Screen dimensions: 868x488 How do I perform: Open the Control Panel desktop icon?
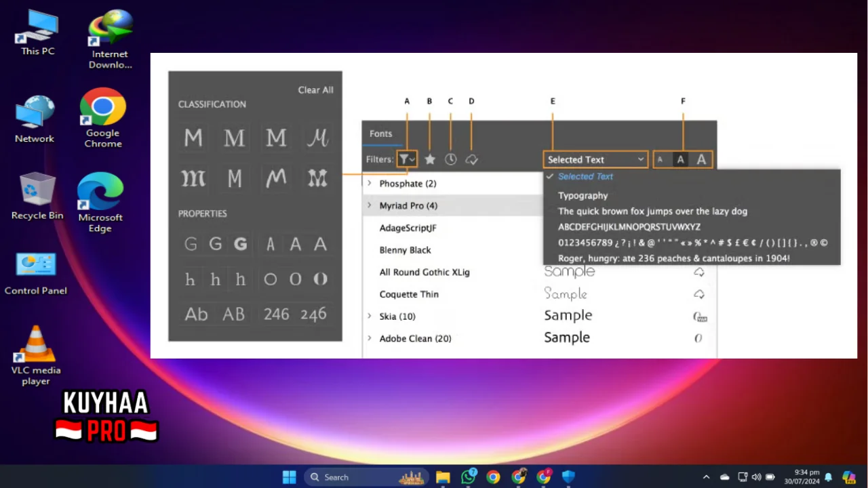(36, 274)
